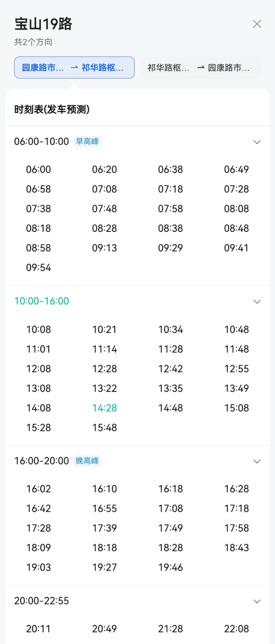This screenshot has width=275, height=644.
Task: Pick the 22:08 departure time
Action: point(236,629)
